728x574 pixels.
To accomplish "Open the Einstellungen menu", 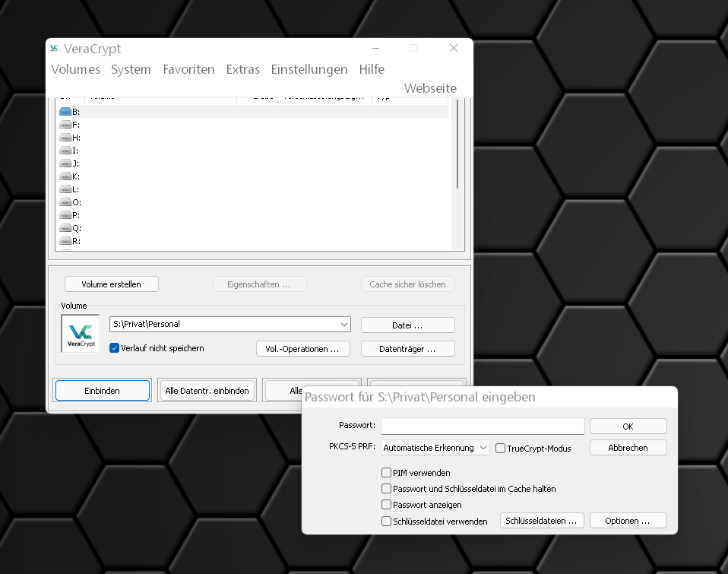I will click(309, 69).
